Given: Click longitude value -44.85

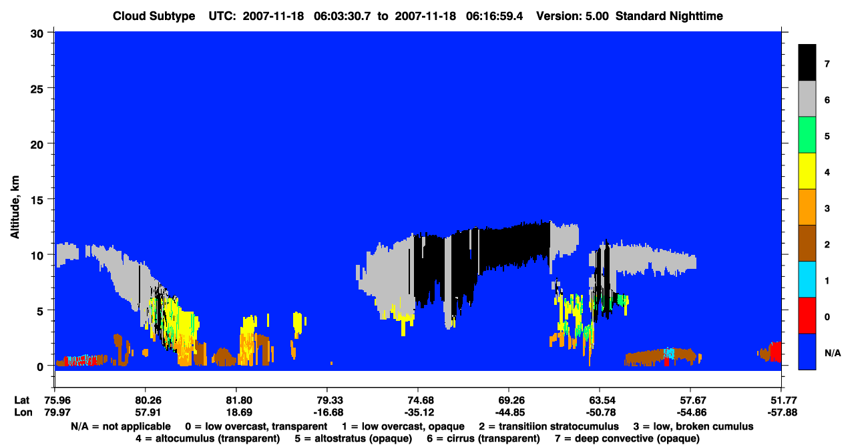Looking at the screenshot, I should (509, 412).
